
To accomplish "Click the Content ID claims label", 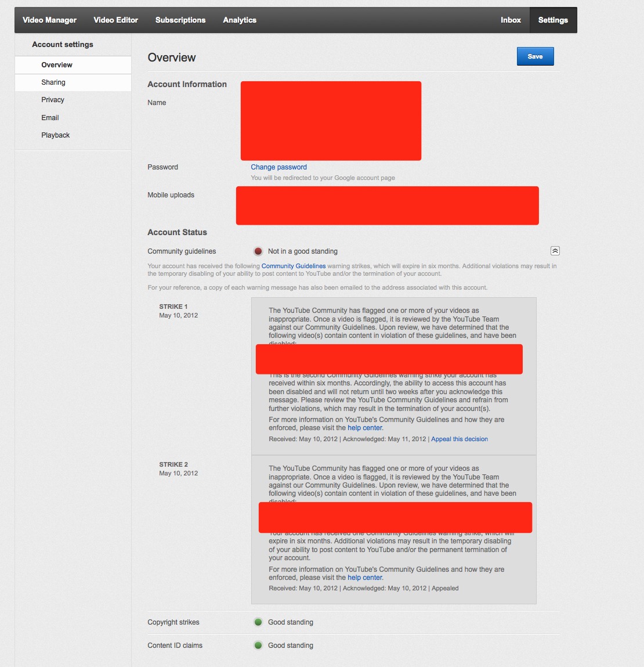I will click(175, 646).
